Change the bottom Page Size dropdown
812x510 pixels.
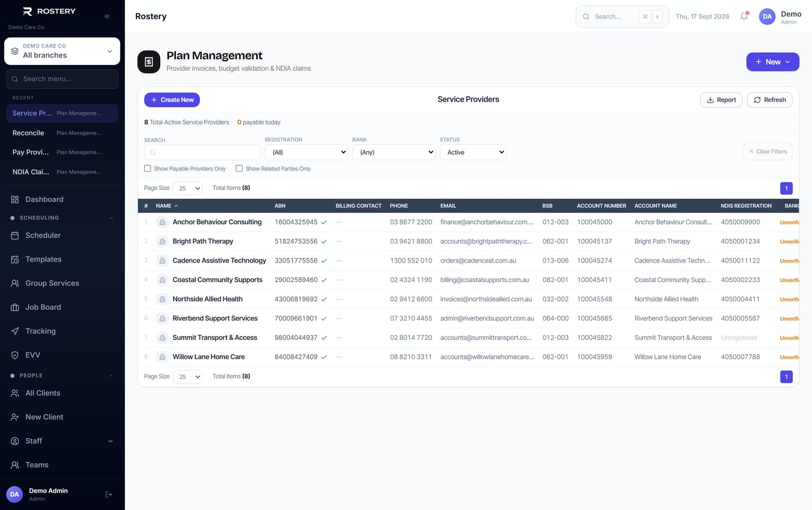pos(187,377)
